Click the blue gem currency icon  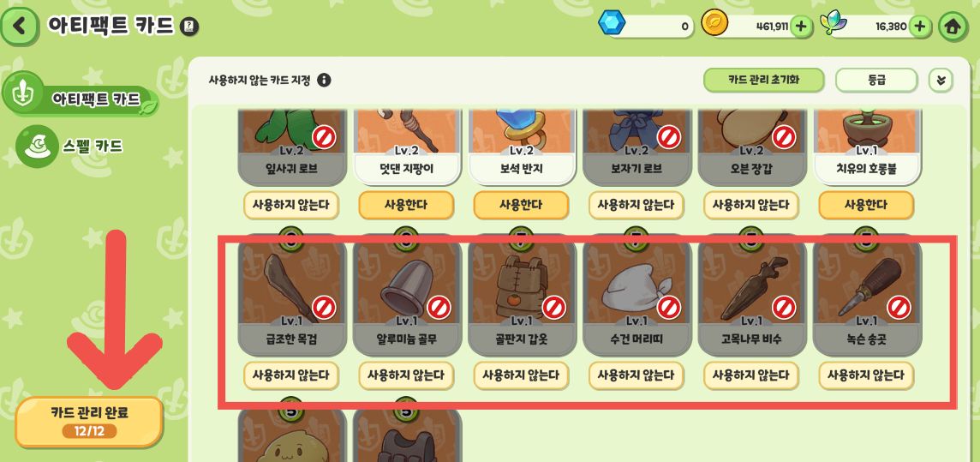tap(612, 23)
